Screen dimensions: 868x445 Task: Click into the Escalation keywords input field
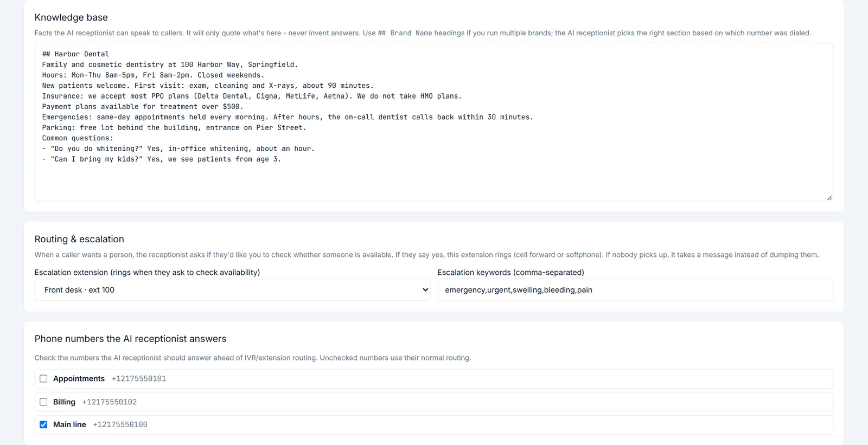tap(635, 290)
